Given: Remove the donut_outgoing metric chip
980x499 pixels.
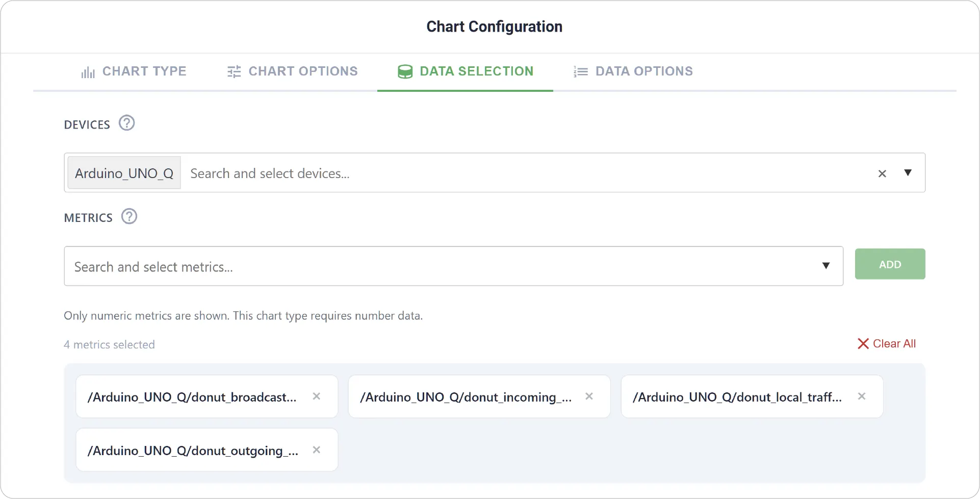Looking at the screenshot, I should pos(317,450).
